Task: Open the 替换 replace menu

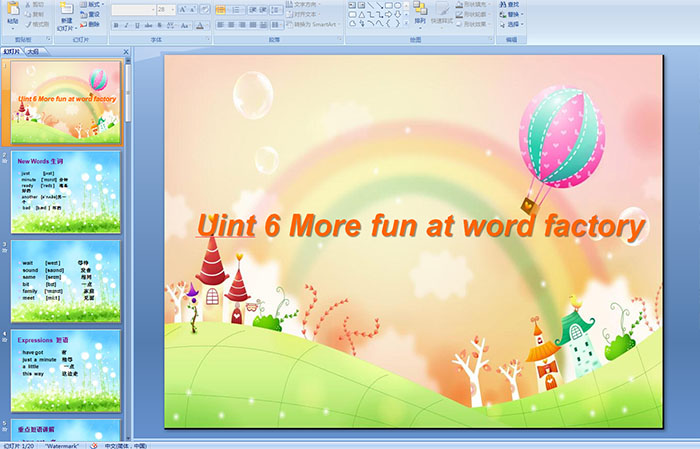Action: pyautogui.click(x=512, y=14)
